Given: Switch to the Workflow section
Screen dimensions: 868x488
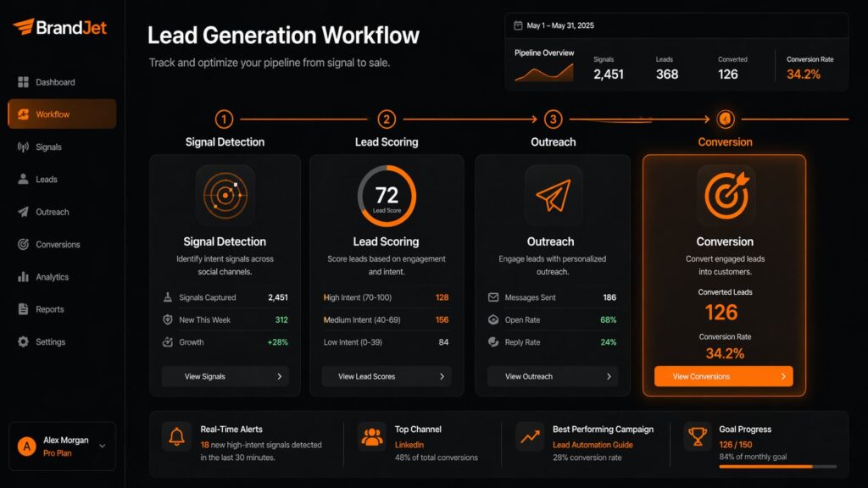Looking at the screenshot, I should (51, 114).
